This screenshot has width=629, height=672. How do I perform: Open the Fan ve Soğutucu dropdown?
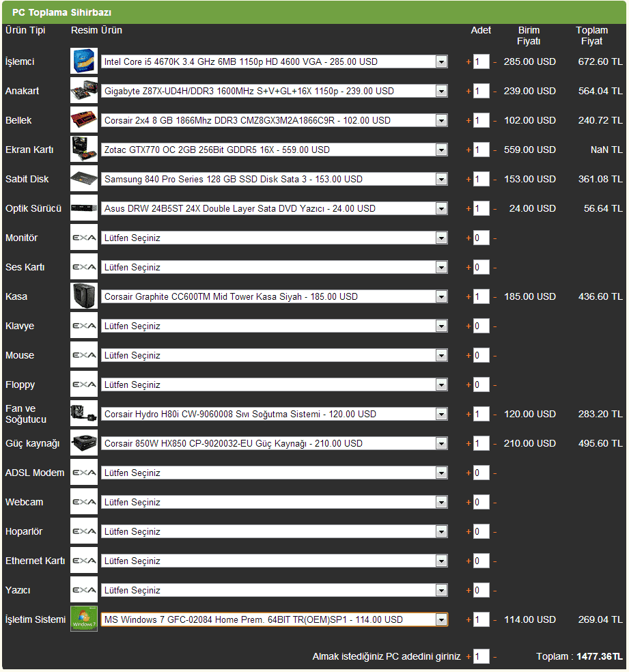point(275,414)
